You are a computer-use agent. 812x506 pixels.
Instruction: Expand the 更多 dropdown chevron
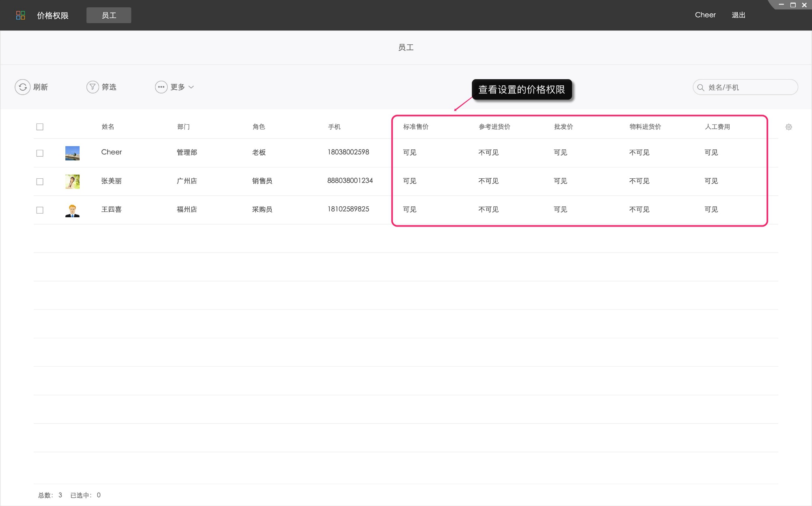[191, 87]
